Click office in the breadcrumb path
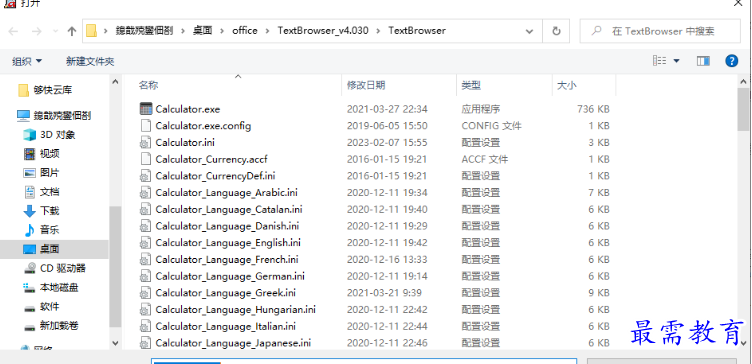The height and width of the screenshot is (364, 752). 245,31
